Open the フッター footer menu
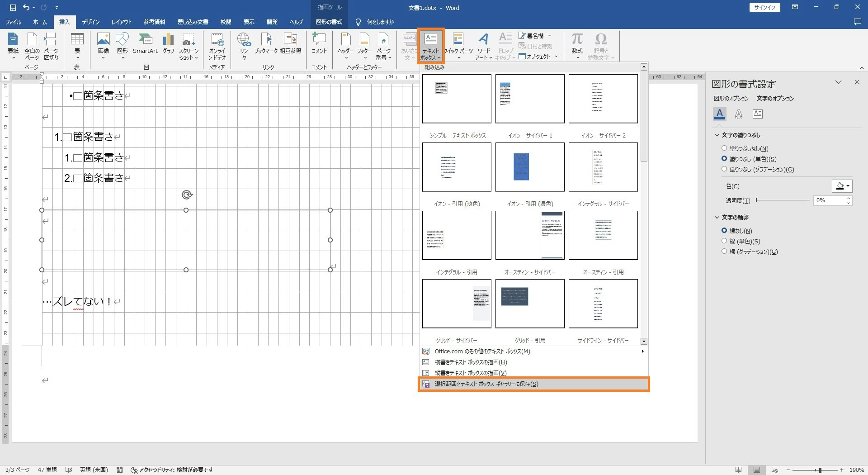868x475 pixels. coord(364,46)
